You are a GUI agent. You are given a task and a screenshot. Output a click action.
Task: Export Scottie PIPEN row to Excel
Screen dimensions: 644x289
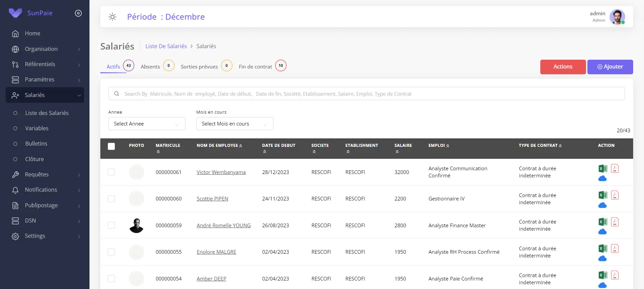603,195
